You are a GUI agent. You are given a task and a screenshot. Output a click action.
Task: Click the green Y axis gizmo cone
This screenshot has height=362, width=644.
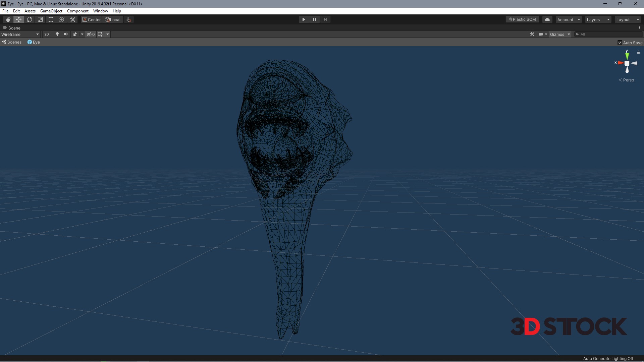pos(627,56)
